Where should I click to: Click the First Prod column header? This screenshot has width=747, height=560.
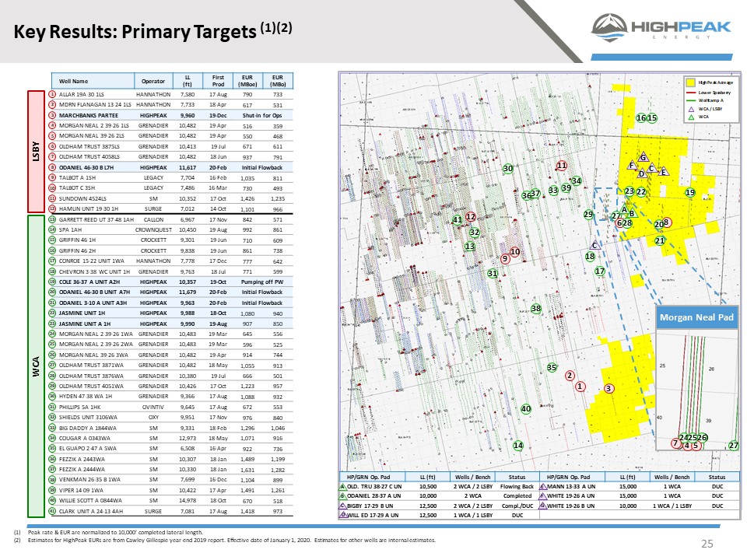[218, 80]
